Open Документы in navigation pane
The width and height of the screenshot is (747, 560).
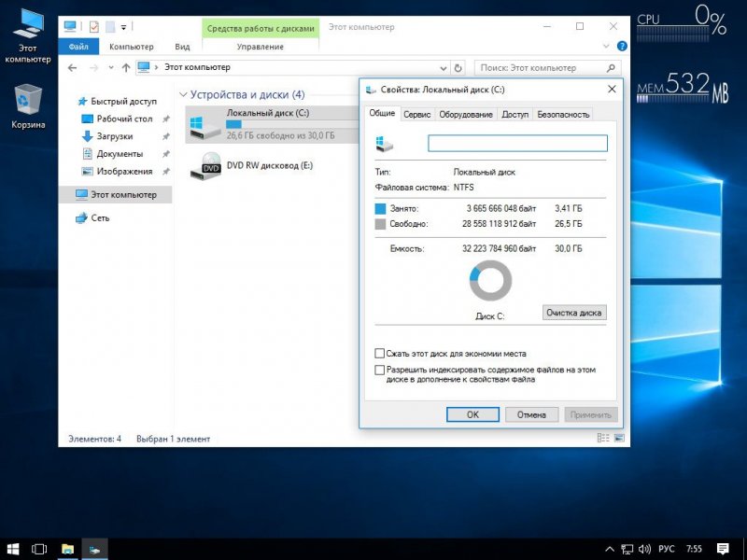pyautogui.click(x=112, y=154)
